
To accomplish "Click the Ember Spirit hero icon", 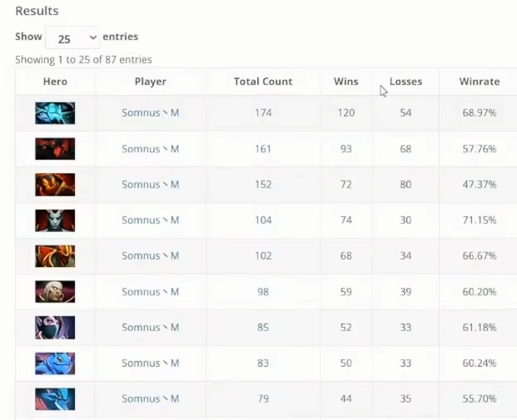I will click(x=55, y=185).
